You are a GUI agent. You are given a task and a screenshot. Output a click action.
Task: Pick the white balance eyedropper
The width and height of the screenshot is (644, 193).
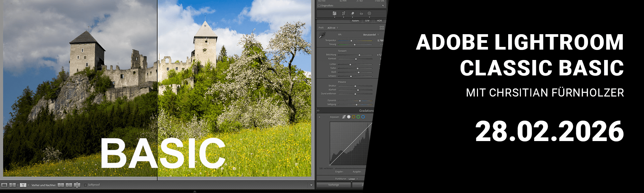tap(322, 36)
